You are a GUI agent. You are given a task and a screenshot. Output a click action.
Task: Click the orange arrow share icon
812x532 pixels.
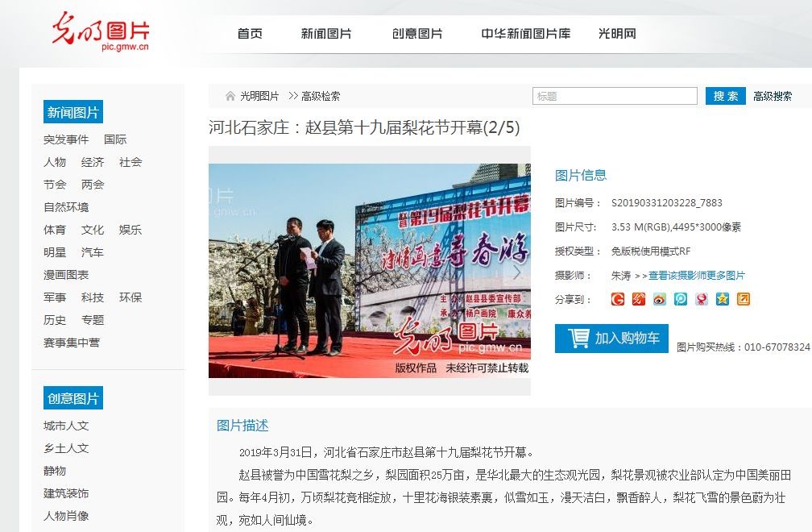pos(743,299)
